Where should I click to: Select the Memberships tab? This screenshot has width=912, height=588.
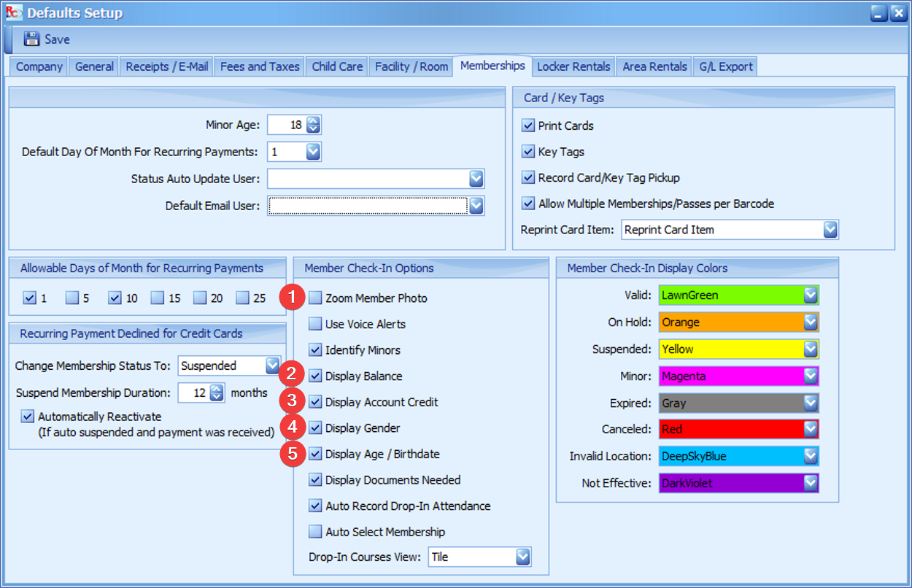[492, 66]
